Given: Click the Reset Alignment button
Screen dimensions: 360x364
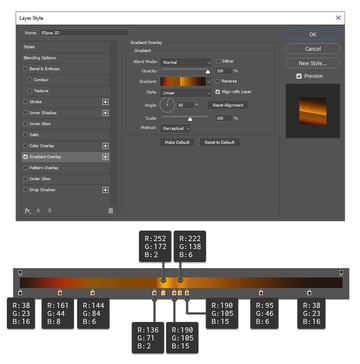Looking at the screenshot, I should tap(228, 105).
